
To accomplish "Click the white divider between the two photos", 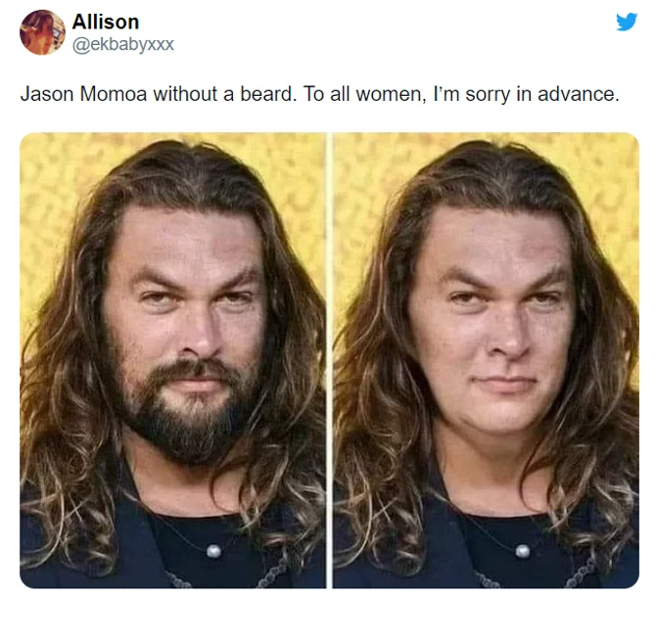I will pos(329,360).
